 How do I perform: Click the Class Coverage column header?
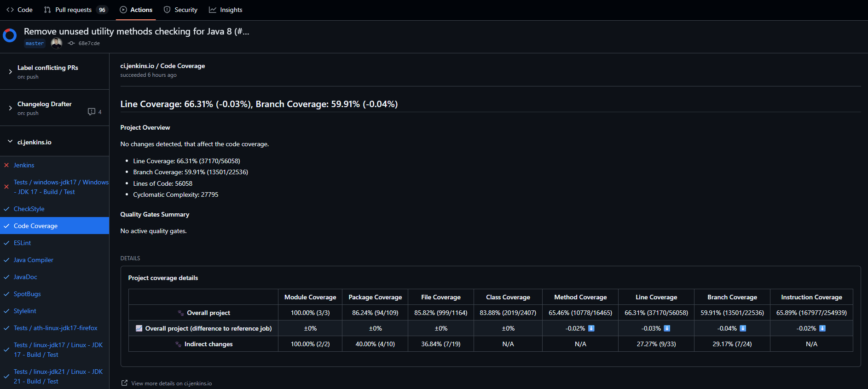coord(508,297)
